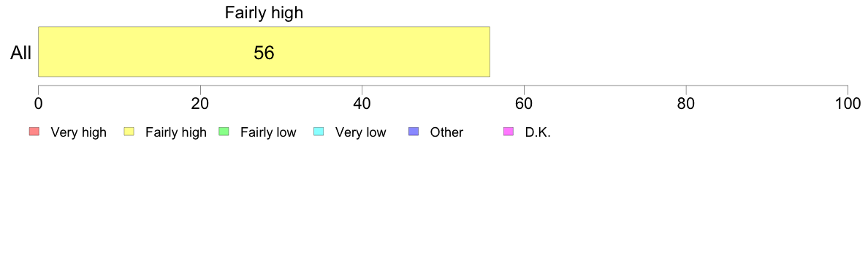This screenshot has height=269, width=868.
Task: Click the 56 value inside the bar
Action: tap(264, 53)
